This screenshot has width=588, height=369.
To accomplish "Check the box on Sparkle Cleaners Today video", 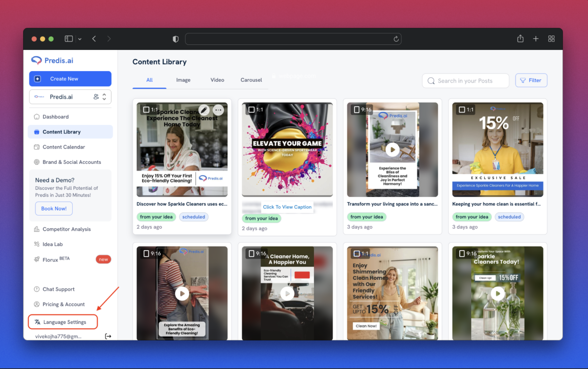I will (x=462, y=253).
